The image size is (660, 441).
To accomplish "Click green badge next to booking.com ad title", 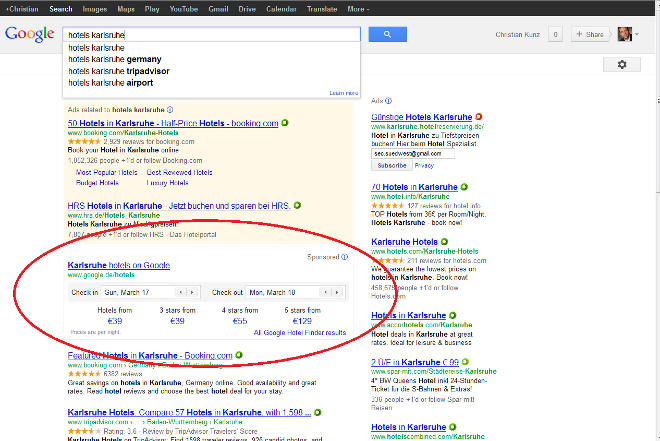I will (x=285, y=123).
